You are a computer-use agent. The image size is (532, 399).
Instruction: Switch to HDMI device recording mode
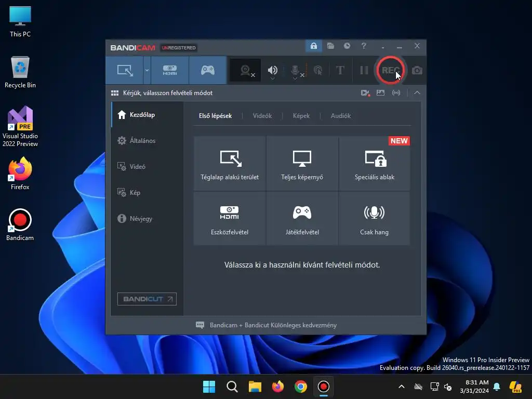click(x=170, y=70)
